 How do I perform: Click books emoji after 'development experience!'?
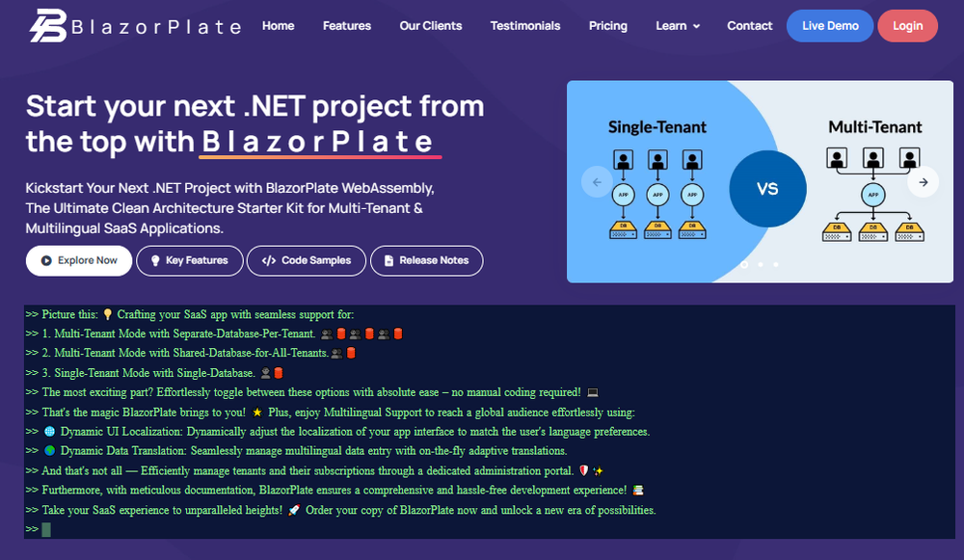pyautogui.click(x=638, y=490)
